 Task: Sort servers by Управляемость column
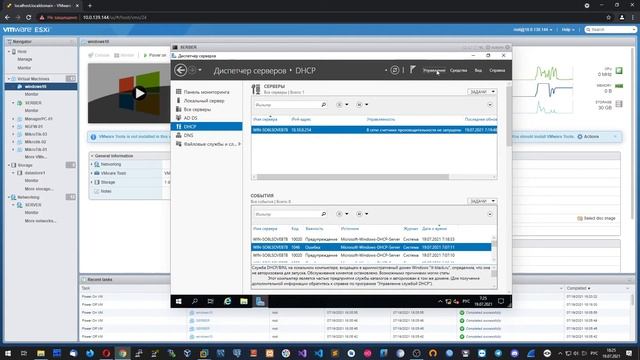381,119
